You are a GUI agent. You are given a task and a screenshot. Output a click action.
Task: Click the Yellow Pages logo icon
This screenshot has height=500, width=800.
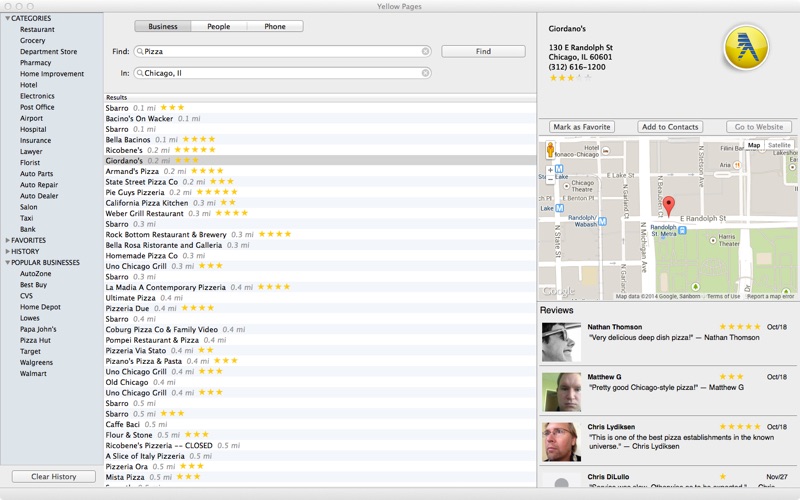(x=746, y=47)
